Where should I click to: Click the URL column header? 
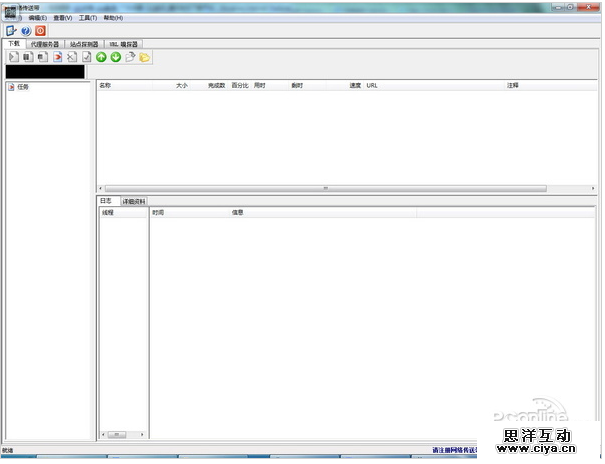click(x=372, y=85)
